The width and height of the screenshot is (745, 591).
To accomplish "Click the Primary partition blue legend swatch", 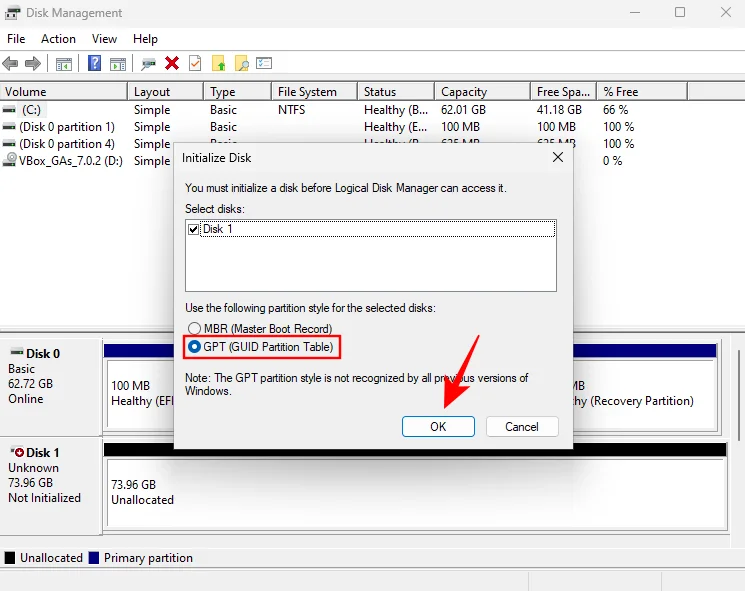I will [x=94, y=558].
